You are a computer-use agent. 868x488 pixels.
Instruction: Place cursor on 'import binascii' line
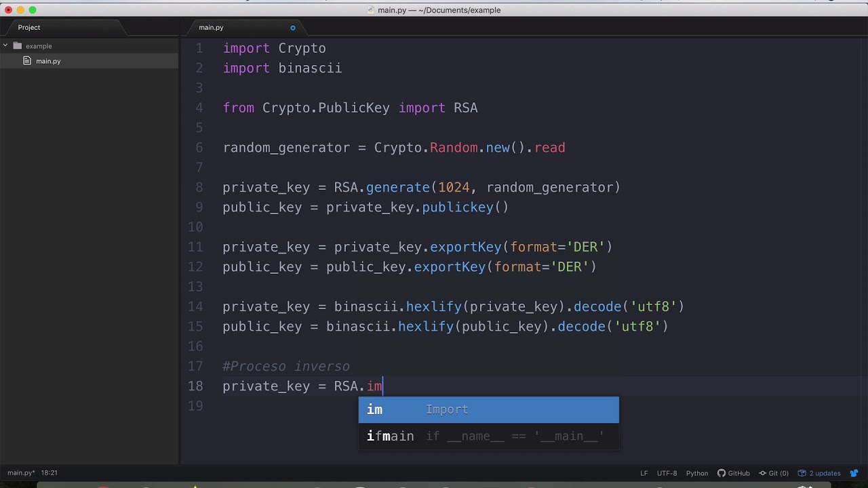point(282,68)
